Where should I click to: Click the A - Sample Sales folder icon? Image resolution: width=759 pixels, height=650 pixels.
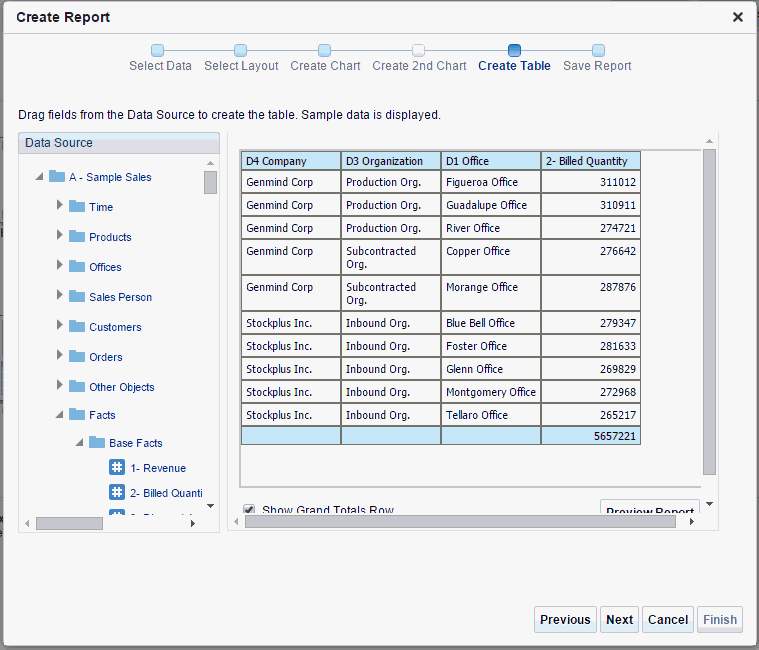(x=57, y=177)
